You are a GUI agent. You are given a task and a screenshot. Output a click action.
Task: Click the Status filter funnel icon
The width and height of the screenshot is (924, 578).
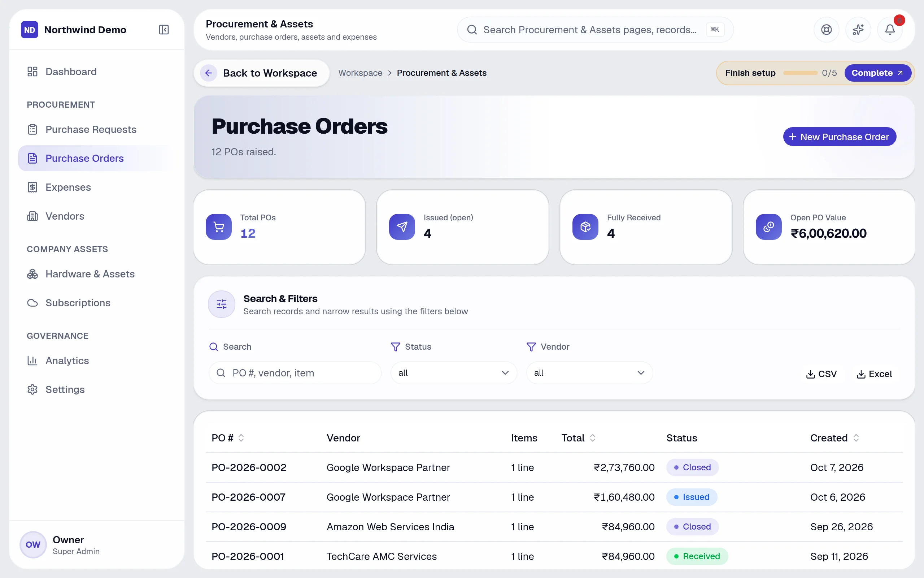(x=395, y=347)
